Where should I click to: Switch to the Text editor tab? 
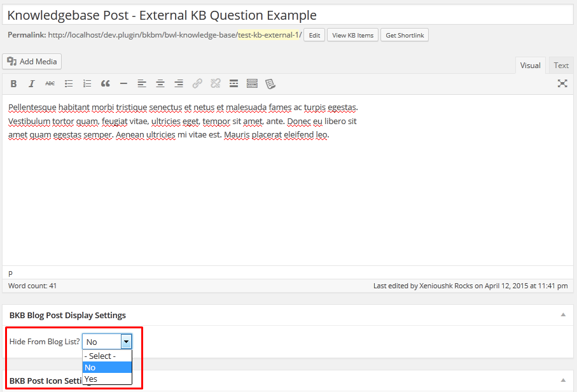[x=561, y=66]
